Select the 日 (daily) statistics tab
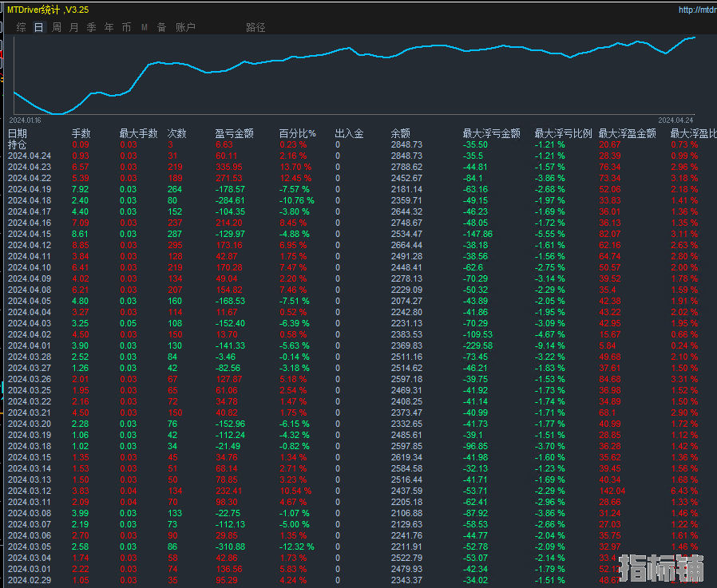The height and width of the screenshot is (588, 717). pyautogui.click(x=39, y=27)
